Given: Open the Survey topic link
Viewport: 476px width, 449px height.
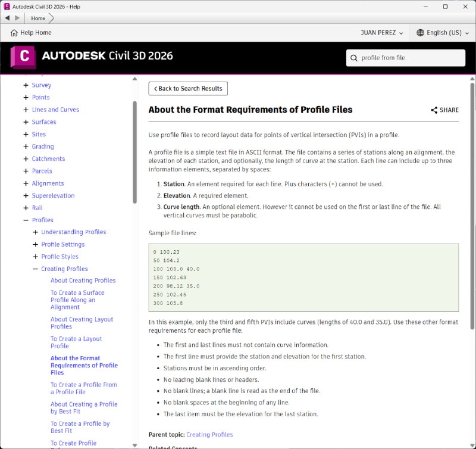Looking at the screenshot, I should [42, 85].
